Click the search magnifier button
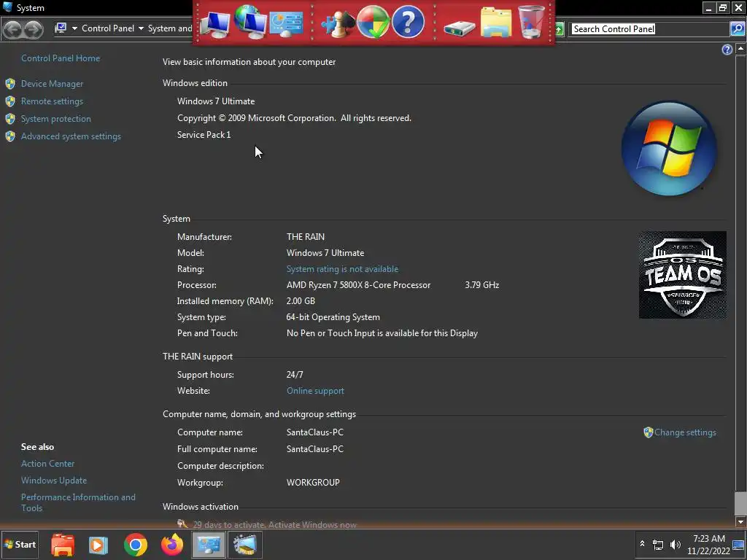Screen dimensions: 747x560 pos(737,29)
